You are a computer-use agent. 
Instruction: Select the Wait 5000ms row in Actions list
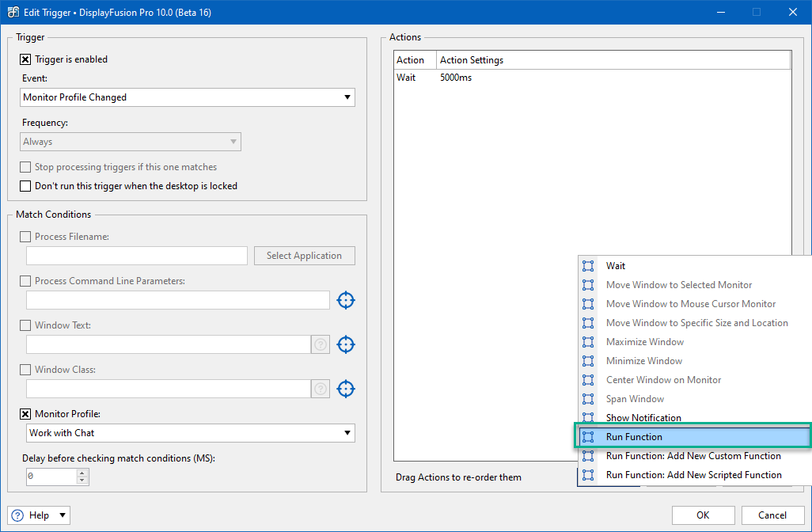(593, 78)
